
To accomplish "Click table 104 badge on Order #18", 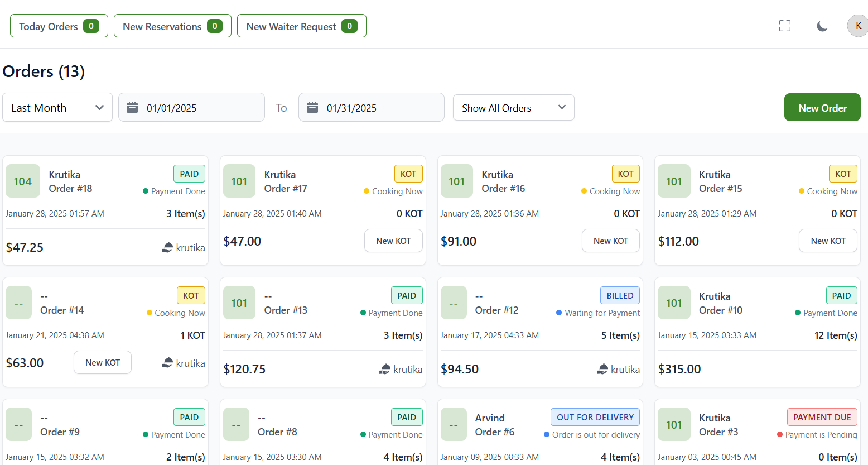I will [23, 181].
